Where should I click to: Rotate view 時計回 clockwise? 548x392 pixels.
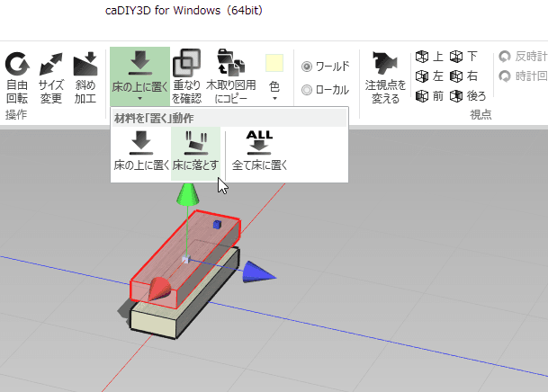pyautogui.click(x=523, y=76)
